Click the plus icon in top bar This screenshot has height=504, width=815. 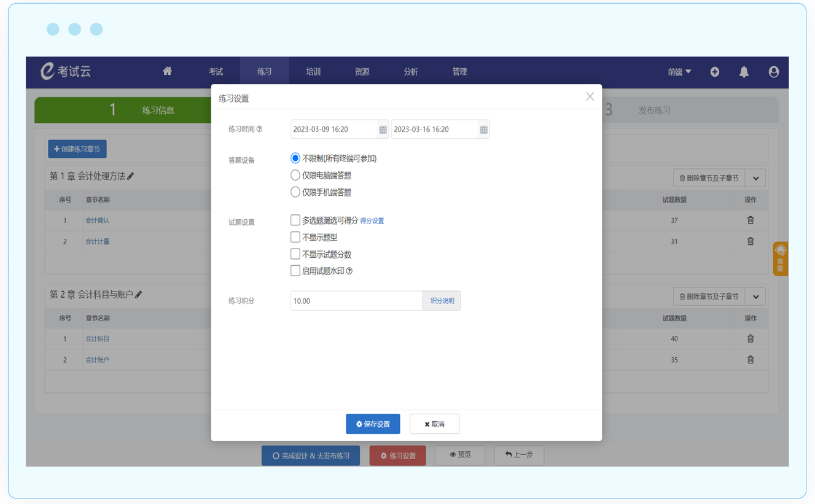click(x=715, y=72)
